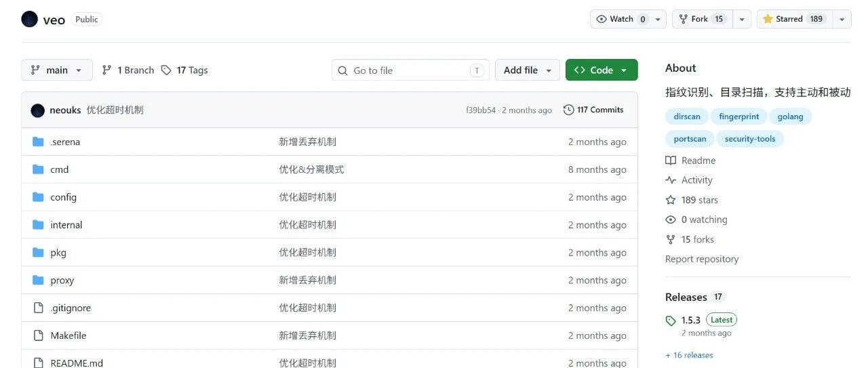Open release 1.5.3 Latest
Image resolution: width=868 pixels, height=368 pixels.
pyautogui.click(x=709, y=320)
